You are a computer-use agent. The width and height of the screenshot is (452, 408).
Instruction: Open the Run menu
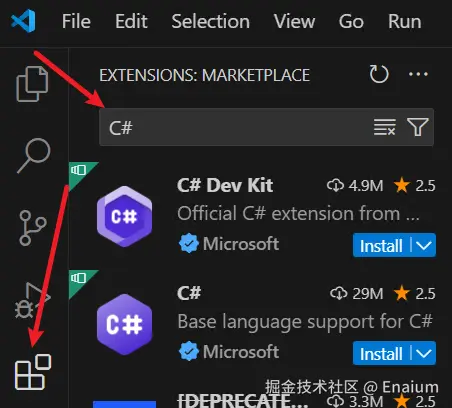(405, 22)
